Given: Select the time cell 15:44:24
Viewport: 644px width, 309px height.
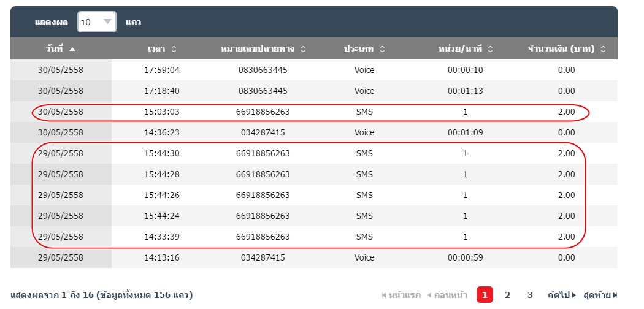Looking at the screenshot, I should pyautogui.click(x=162, y=216).
